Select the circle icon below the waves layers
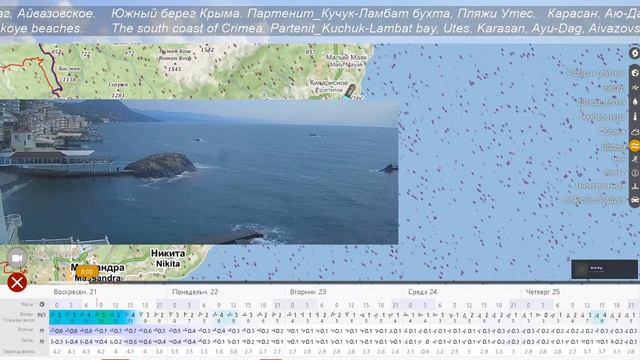Viewport: 640px width, 360px height. click(635, 173)
